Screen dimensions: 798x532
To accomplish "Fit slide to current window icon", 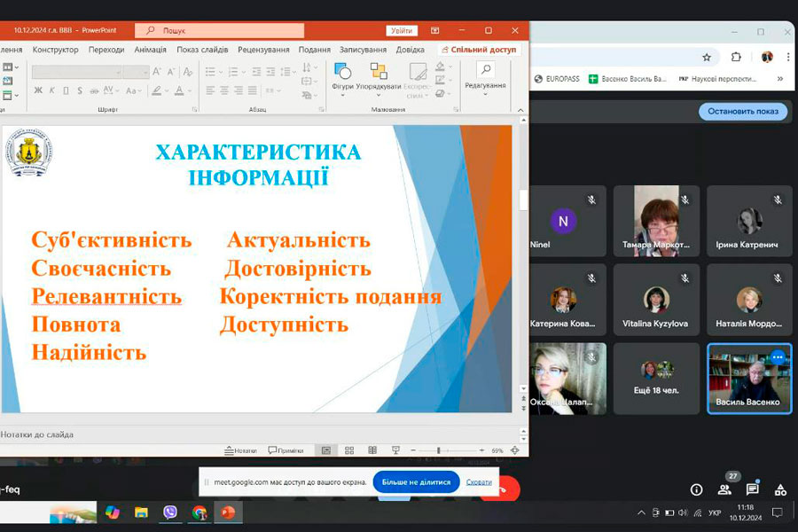I will [x=515, y=450].
